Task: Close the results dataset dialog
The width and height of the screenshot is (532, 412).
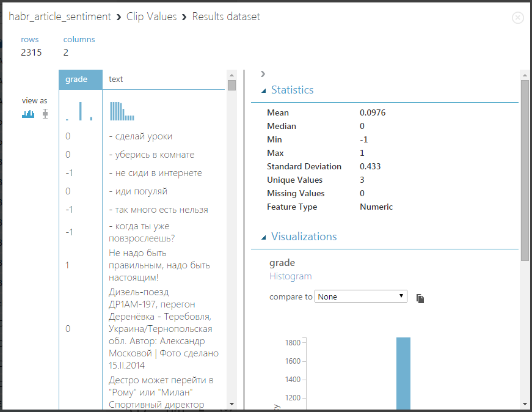Action: (518, 18)
